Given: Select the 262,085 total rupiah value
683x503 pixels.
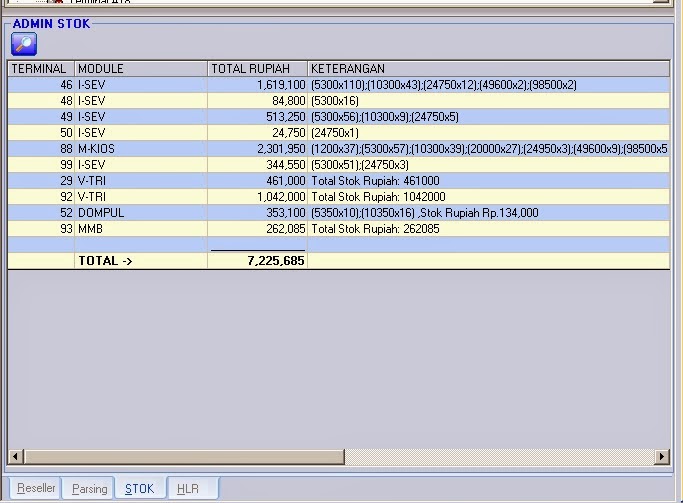Looking at the screenshot, I should pos(258,229).
